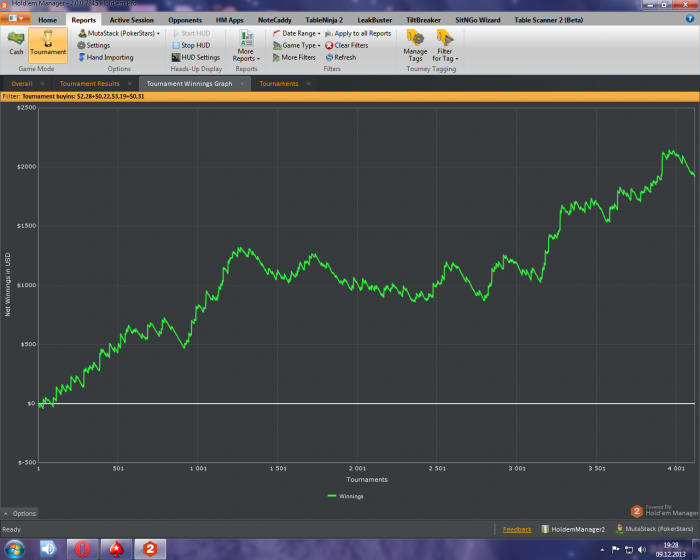Open the More Reports dropdown
The height and width of the screenshot is (560, 700).
point(246,46)
